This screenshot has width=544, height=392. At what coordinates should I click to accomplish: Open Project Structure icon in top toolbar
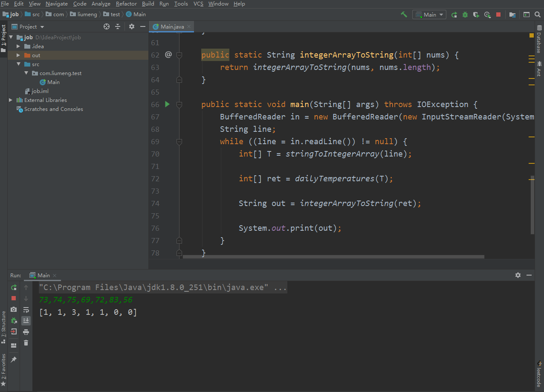(512, 15)
